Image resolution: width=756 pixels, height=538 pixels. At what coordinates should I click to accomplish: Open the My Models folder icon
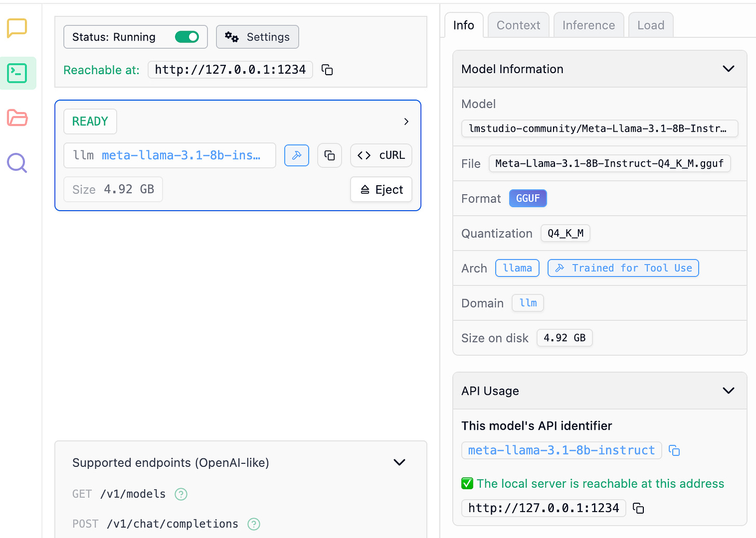pos(17,118)
